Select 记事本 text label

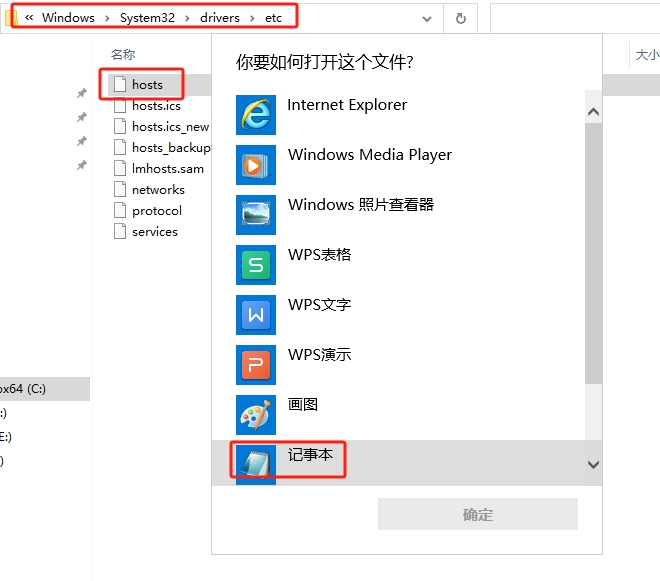pos(310,455)
